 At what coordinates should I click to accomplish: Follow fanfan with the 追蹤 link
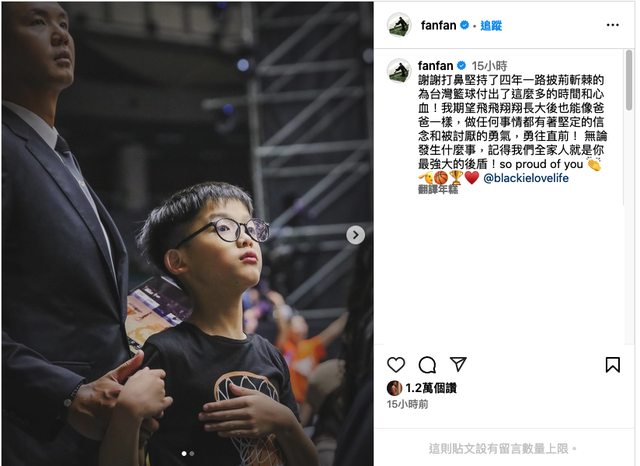[491, 26]
